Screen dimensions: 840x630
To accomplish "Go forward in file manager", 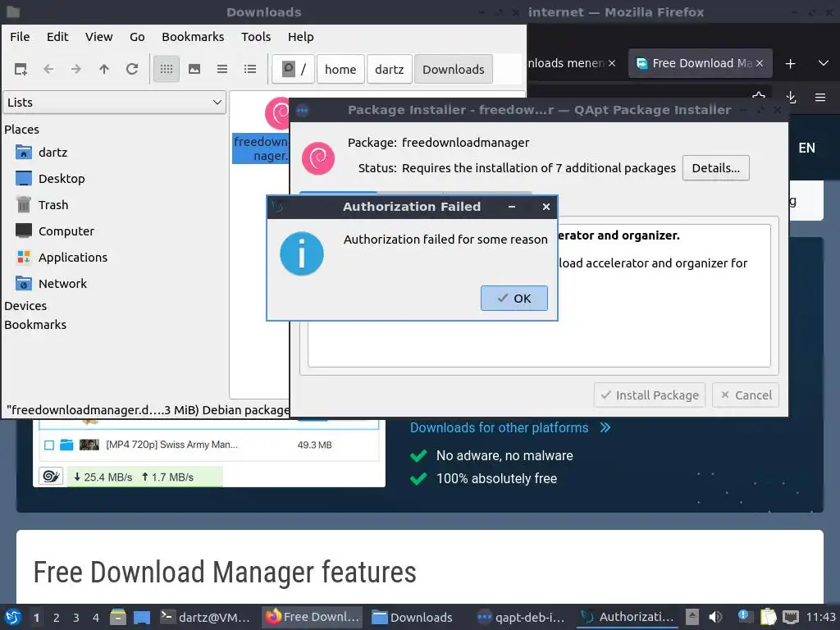I will pos(76,69).
